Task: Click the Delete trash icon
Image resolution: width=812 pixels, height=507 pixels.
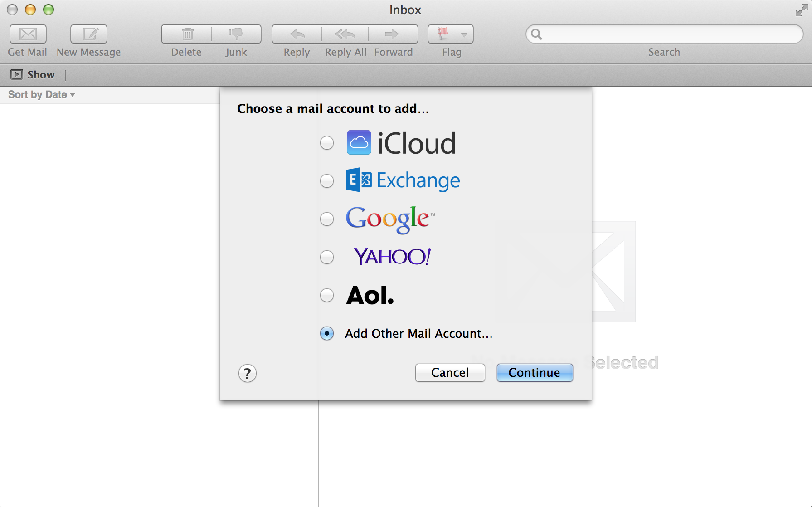Action: [187, 34]
